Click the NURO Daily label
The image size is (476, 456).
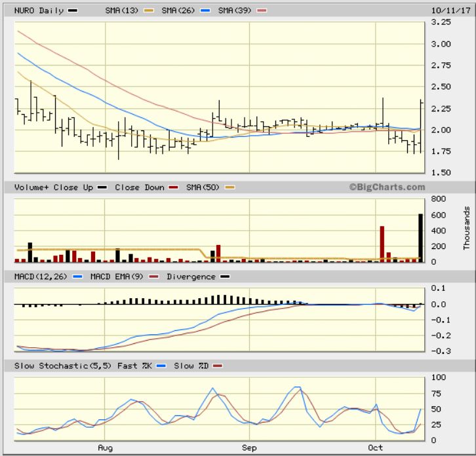(x=39, y=10)
